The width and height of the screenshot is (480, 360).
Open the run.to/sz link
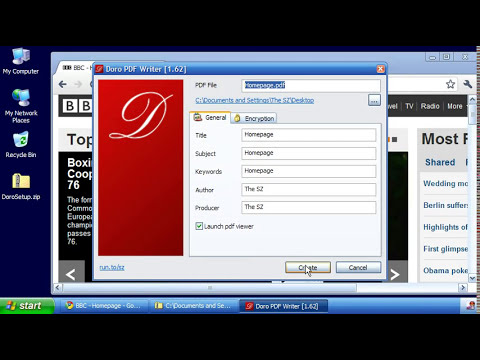click(112, 267)
